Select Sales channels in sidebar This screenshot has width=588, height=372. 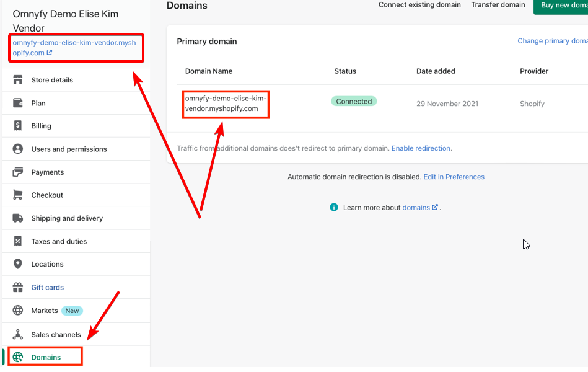click(76, 334)
